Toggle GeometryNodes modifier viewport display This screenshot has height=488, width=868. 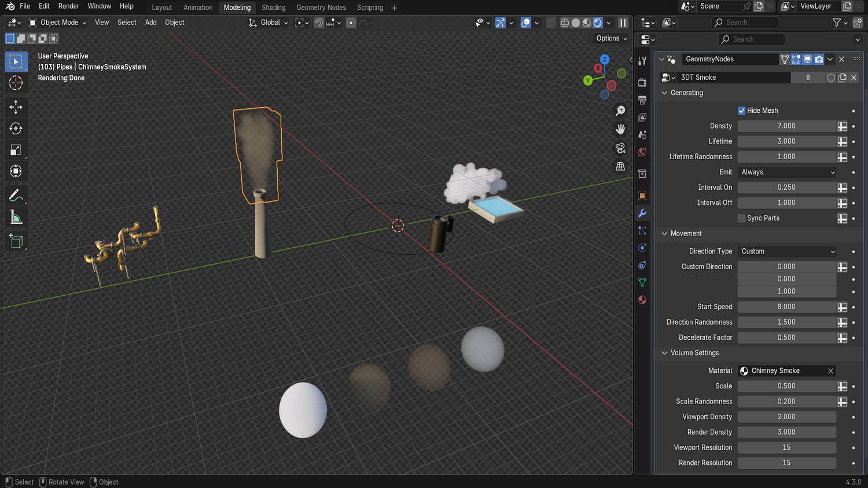(808, 59)
